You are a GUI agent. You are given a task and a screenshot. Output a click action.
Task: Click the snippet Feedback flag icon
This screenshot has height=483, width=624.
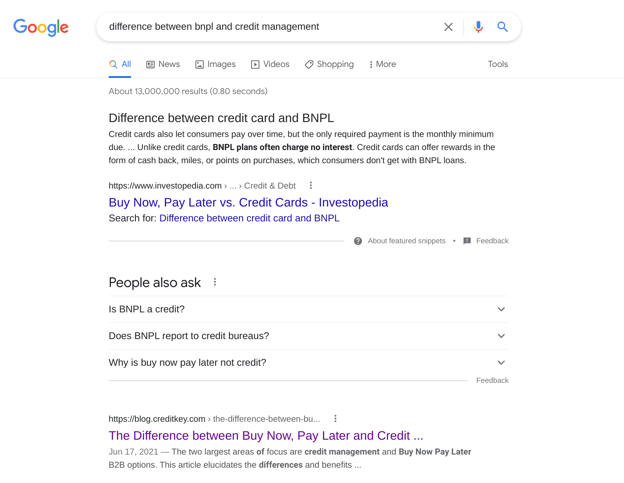[467, 241]
